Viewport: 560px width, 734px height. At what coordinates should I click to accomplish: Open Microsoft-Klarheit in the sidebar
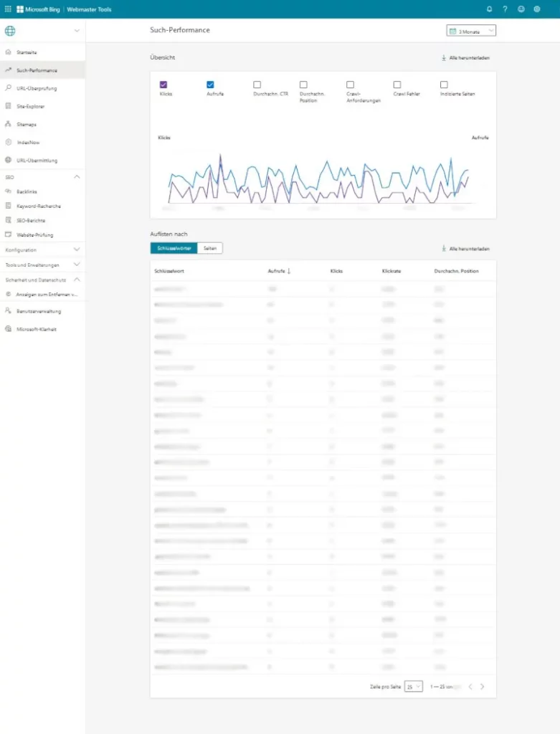[36, 329]
